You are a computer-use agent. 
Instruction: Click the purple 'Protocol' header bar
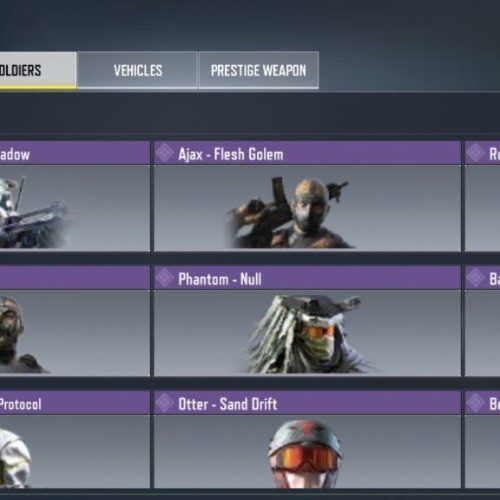pyautogui.click(x=75, y=403)
